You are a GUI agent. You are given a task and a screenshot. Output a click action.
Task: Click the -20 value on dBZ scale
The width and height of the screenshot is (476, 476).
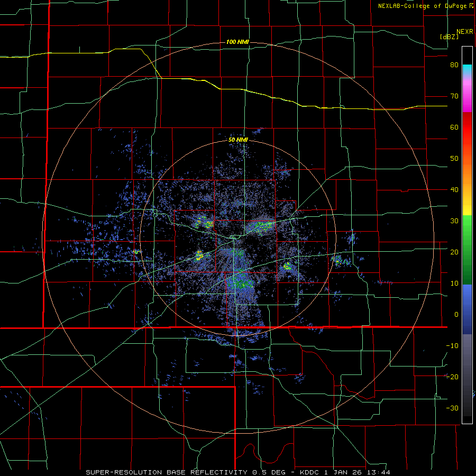tap(452, 377)
